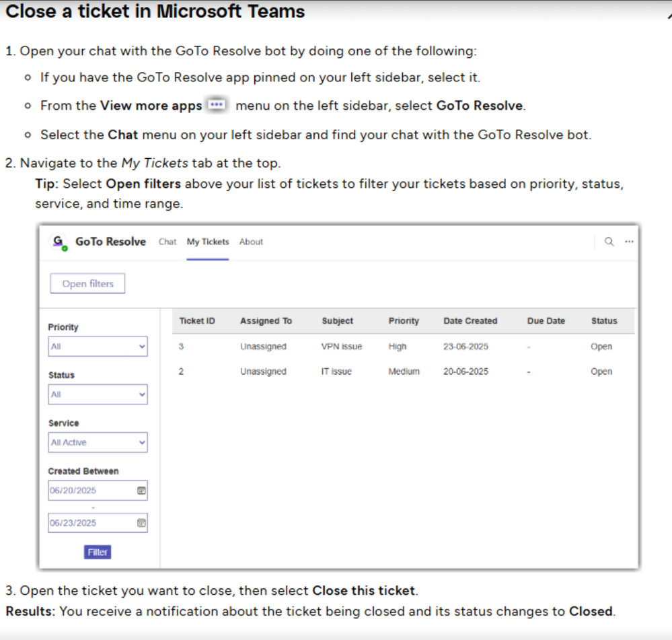Open the VPN issue ticket

pos(342,347)
